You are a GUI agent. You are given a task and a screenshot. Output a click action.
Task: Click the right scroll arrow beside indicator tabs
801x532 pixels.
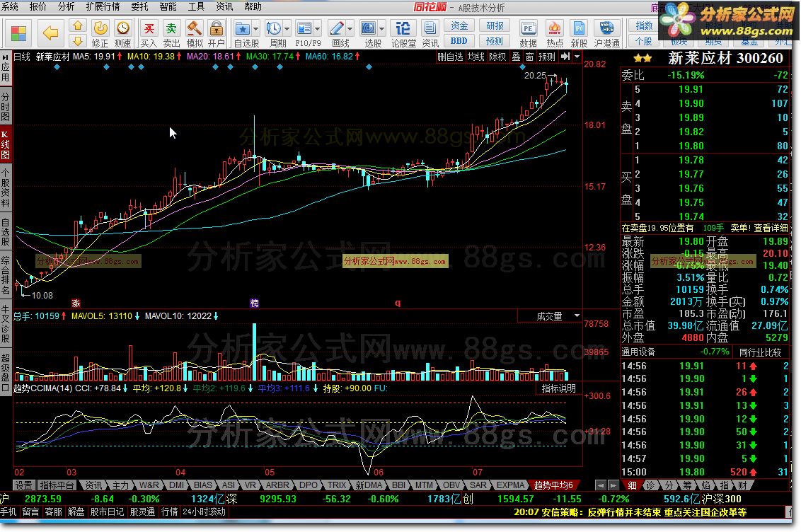pyautogui.click(x=613, y=485)
